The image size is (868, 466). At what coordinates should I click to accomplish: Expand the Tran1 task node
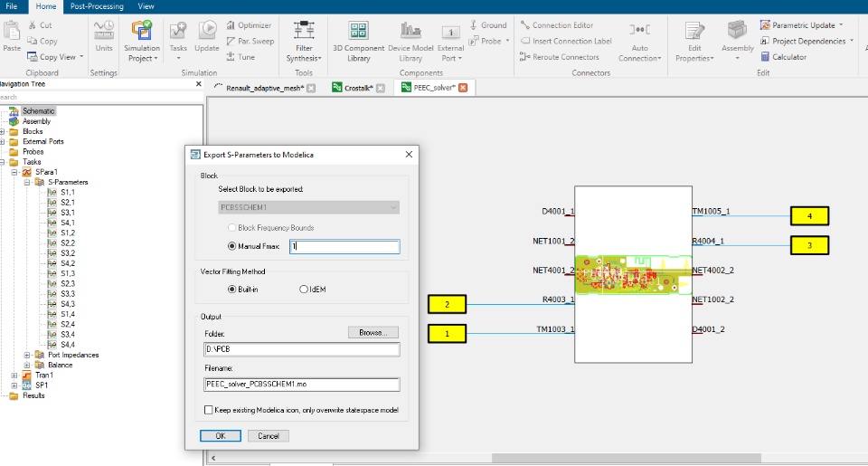tap(14, 376)
